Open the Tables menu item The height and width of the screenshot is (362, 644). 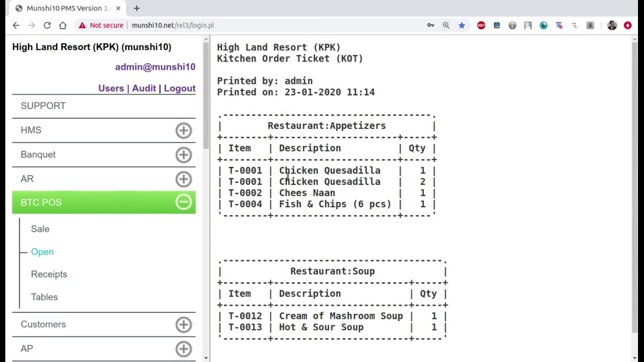(x=44, y=297)
